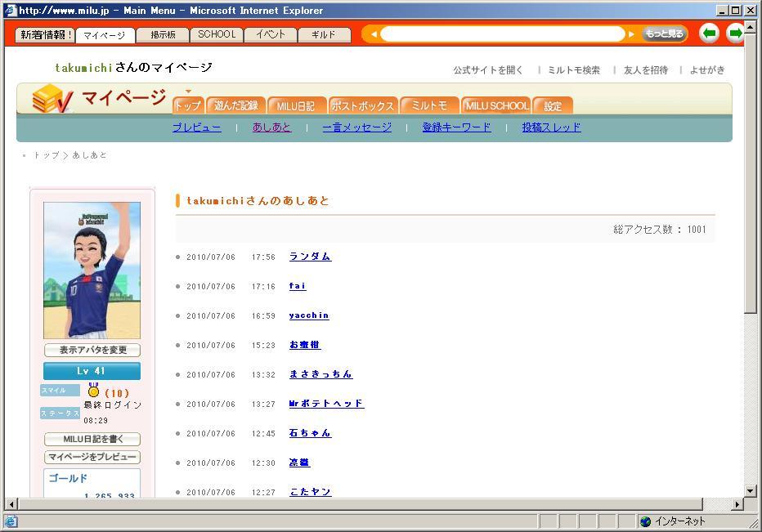Go to the 設定 settings tab

click(553, 105)
